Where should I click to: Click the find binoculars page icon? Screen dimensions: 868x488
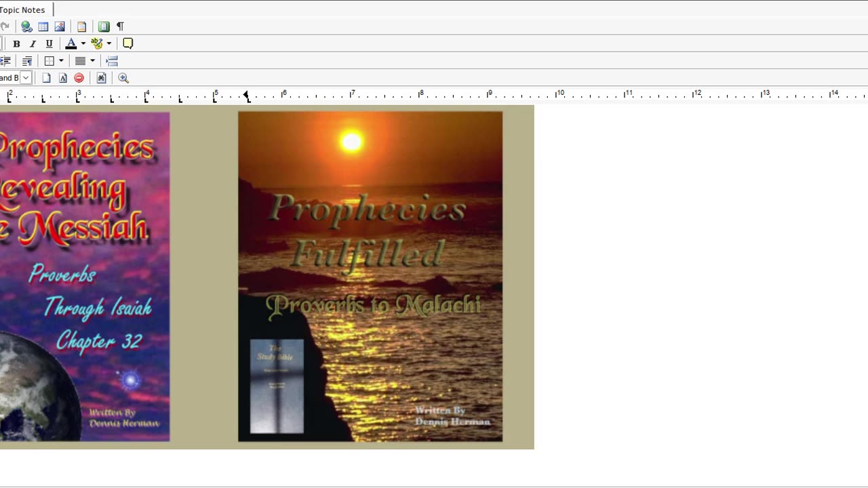coord(102,78)
